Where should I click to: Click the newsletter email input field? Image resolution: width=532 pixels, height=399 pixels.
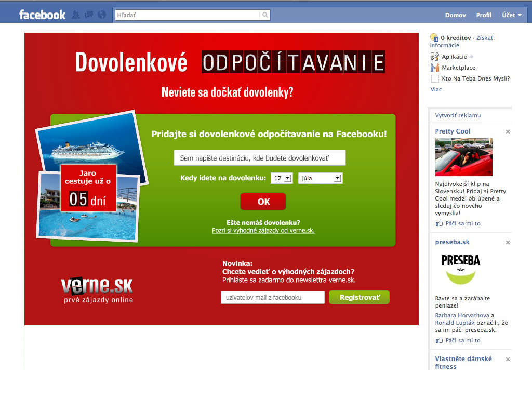tap(273, 297)
